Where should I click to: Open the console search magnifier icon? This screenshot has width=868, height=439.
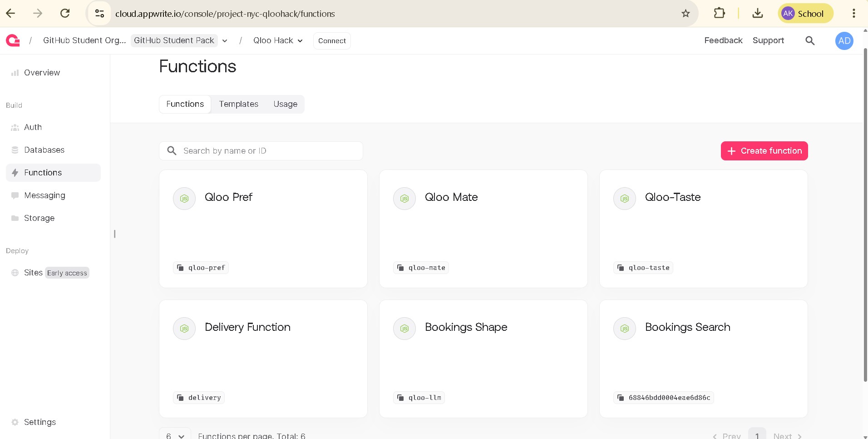click(x=810, y=41)
